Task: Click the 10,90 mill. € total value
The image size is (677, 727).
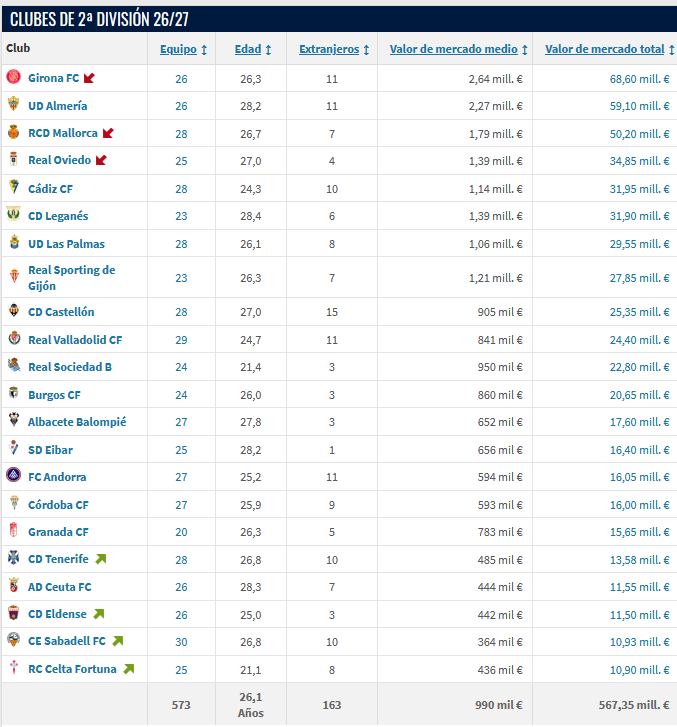Action: coord(639,670)
